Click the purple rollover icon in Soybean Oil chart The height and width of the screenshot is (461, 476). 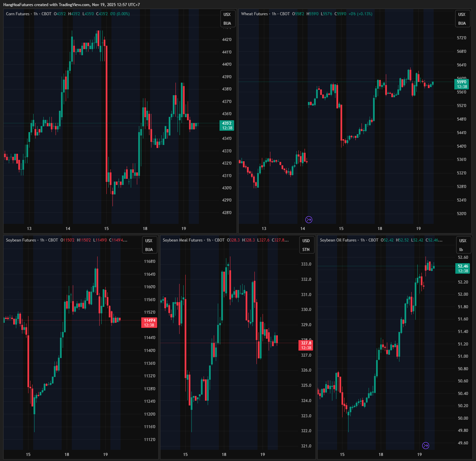[x=426, y=445]
